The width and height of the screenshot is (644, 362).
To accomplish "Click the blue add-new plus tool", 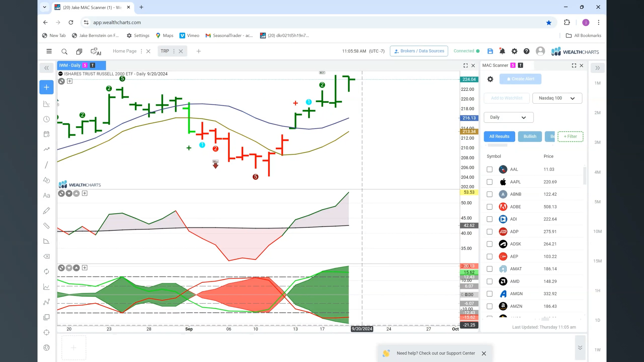I will coord(47,87).
